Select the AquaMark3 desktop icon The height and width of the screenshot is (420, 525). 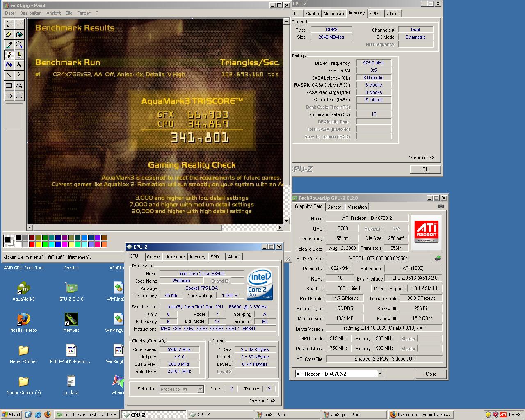[23, 292]
